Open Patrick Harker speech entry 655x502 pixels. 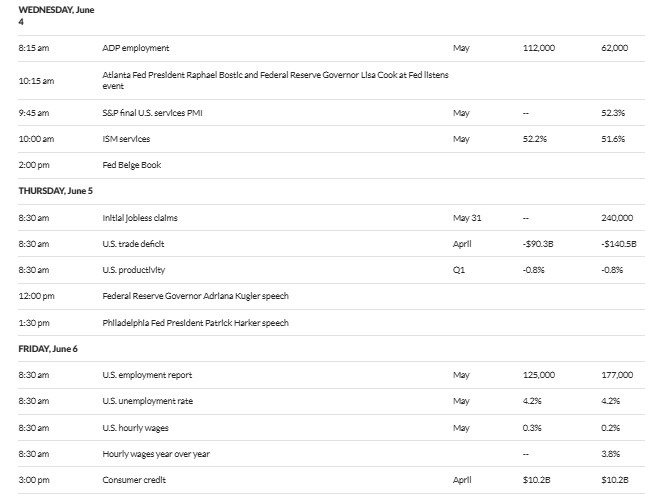[195, 323]
